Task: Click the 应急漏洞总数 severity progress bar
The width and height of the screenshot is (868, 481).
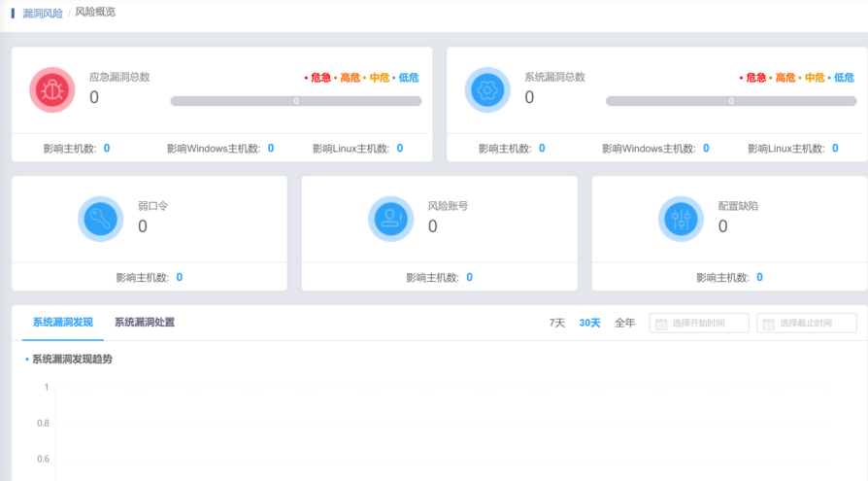Action: pos(296,101)
